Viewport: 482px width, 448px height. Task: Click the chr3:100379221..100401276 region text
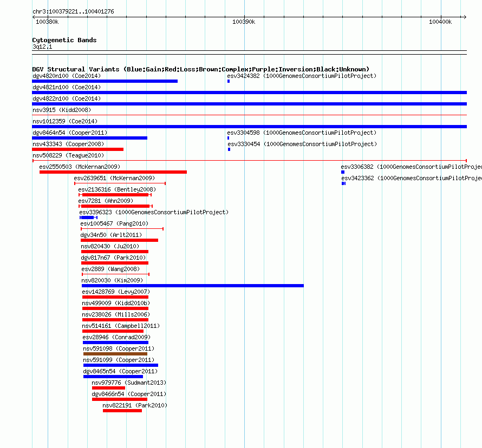pyautogui.click(x=73, y=11)
